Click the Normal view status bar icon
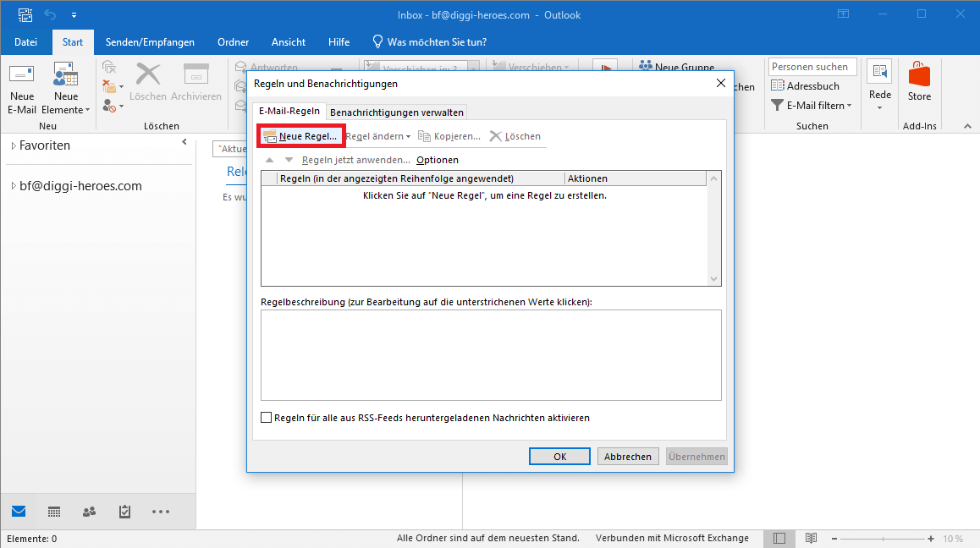Screen dimensions: 980x548 (x=779, y=538)
